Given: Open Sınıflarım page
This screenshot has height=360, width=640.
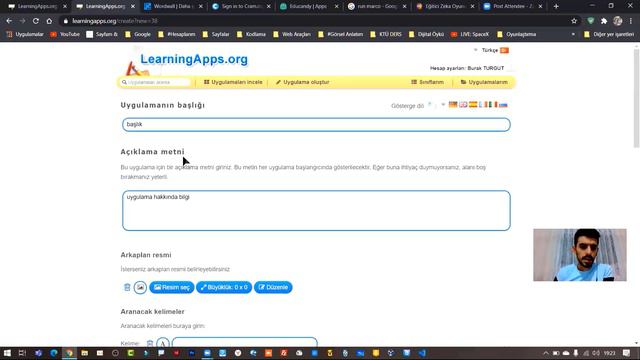Looking at the screenshot, I should [x=427, y=82].
